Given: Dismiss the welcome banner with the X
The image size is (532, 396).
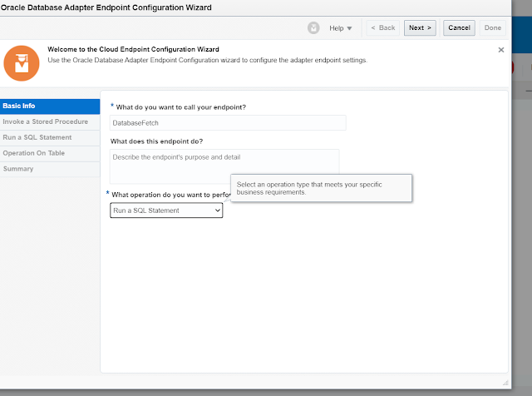Looking at the screenshot, I should click(x=500, y=50).
